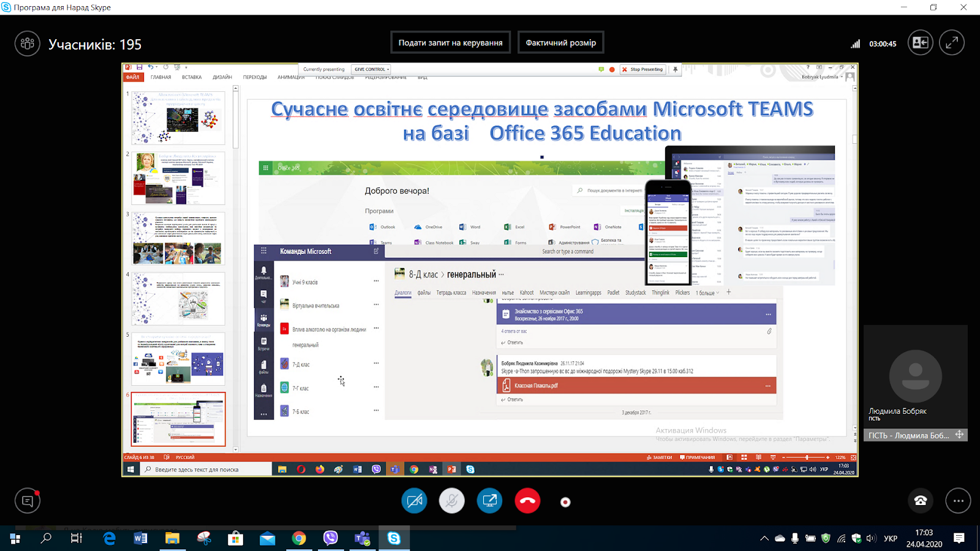This screenshot has width=980, height=551.
Task: Open Word from the Windows taskbar
Action: 140,538
